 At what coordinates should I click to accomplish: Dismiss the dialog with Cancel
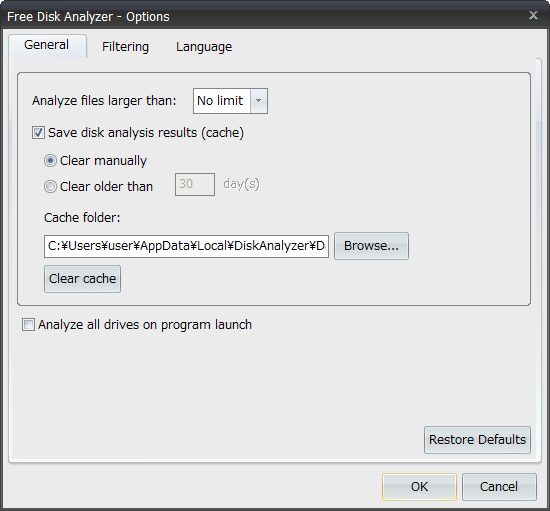499,487
